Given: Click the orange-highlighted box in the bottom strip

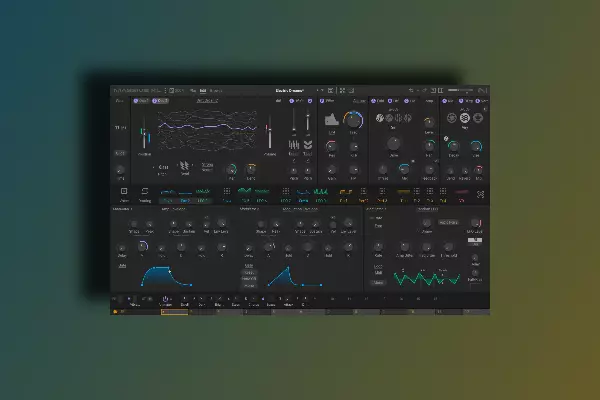Looking at the screenshot, I should click(175, 312).
